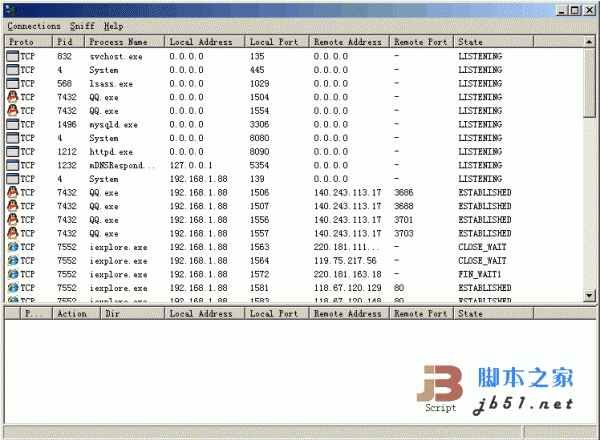Click local port value 5354
This screenshot has height=440, width=600.
(259, 165)
